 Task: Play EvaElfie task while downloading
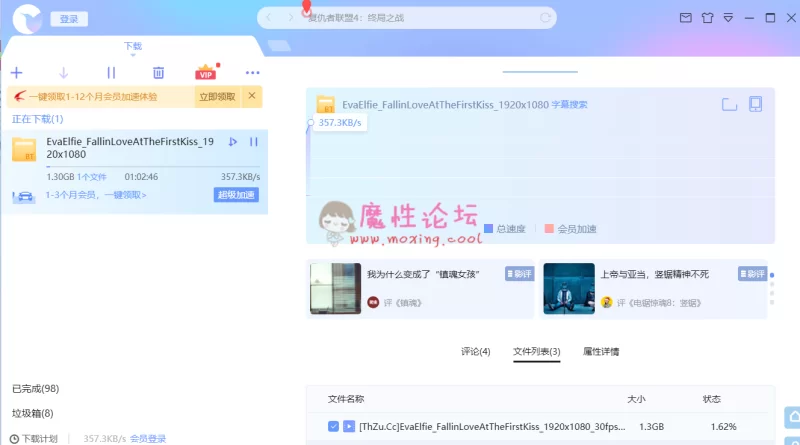point(233,142)
